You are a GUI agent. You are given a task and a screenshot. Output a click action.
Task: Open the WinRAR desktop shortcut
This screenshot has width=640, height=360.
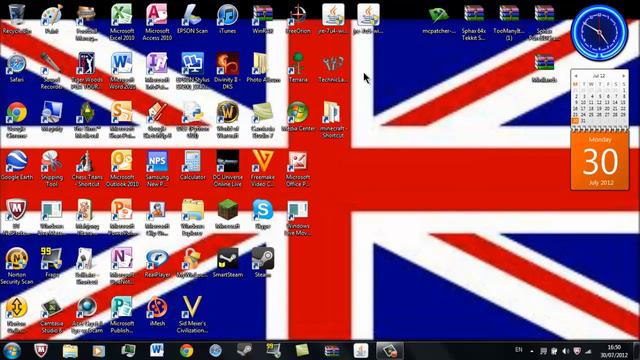tap(262, 19)
